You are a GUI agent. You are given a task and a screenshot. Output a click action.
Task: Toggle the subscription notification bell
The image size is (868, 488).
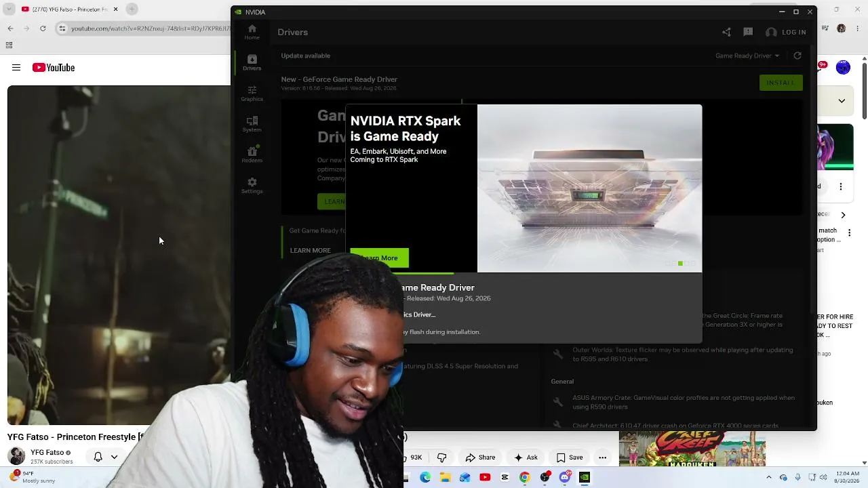point(98,457)
